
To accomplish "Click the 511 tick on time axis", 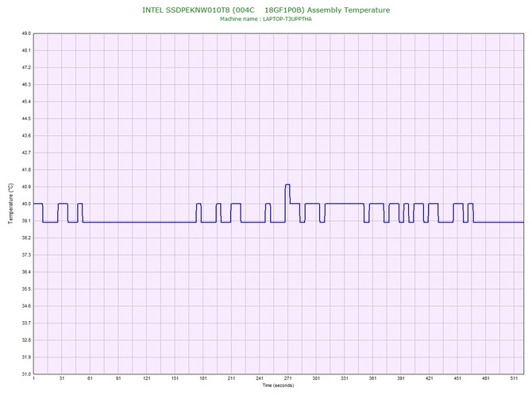I will 514,378.
